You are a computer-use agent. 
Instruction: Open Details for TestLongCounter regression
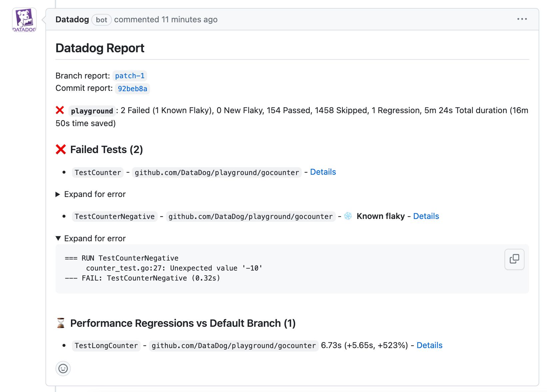(x=429, y=345)
